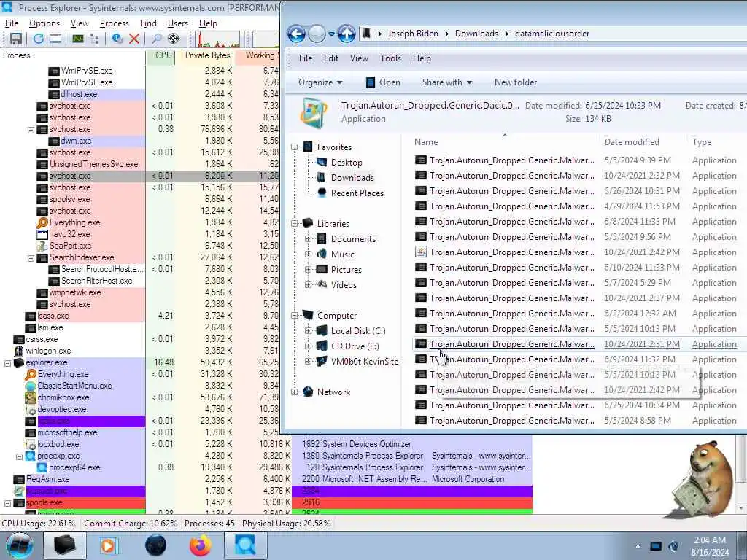Select the SeaPort.exe process
This screenshot has height=560, width=747.
tap(70, 246)
